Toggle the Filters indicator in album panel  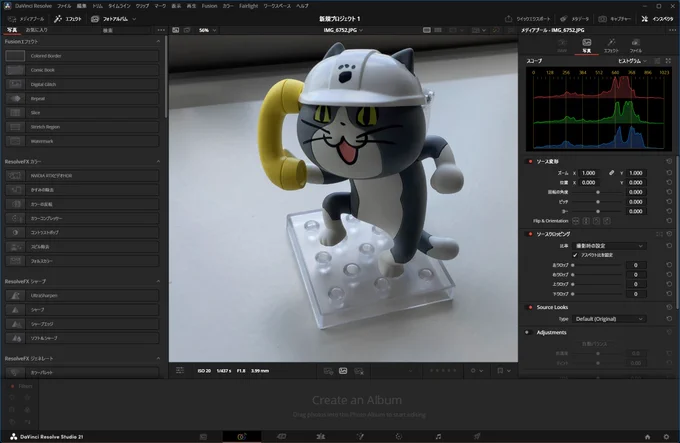tap(13, 386)
